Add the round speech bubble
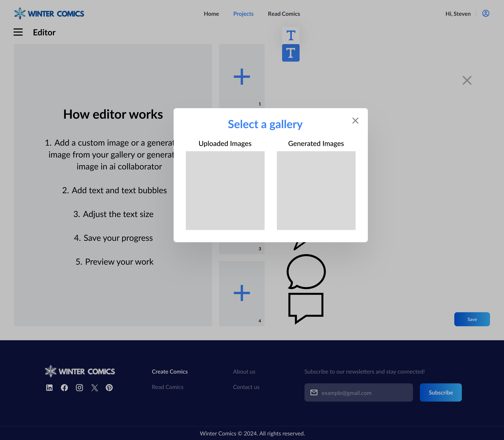Image resolution: width=504 pixels, height=440 pixels. [306, 272]
